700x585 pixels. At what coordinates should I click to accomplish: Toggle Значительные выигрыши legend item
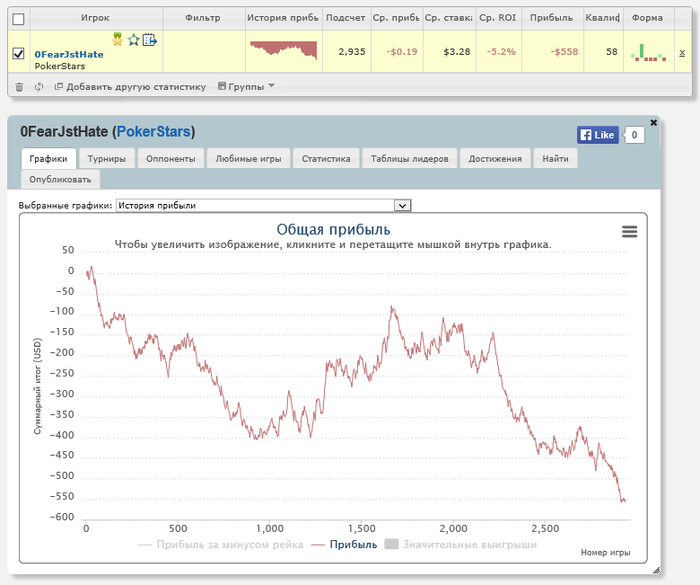[x=461, y=544]
